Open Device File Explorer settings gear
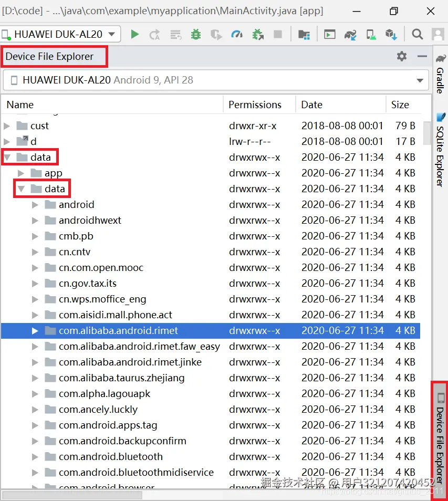The image size is (448, 501). coord(402,56)
